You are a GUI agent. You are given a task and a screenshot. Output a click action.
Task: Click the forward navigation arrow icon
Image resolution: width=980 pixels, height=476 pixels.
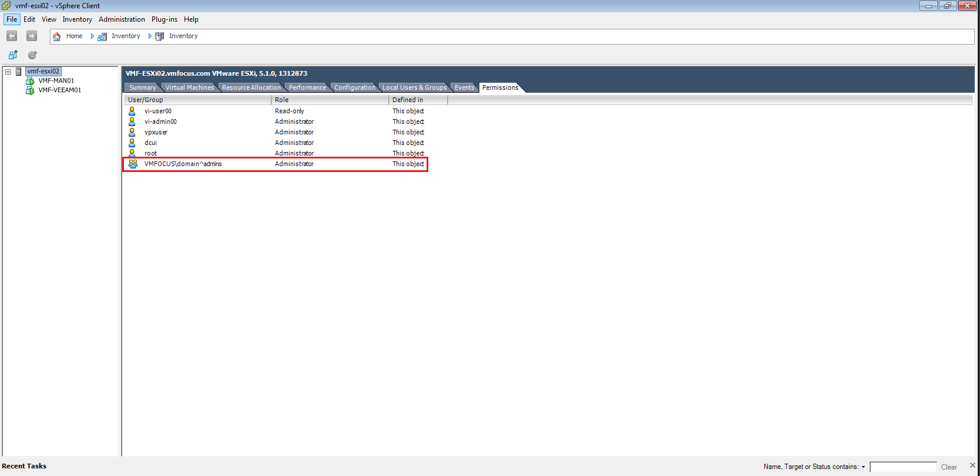pos(32,36)
